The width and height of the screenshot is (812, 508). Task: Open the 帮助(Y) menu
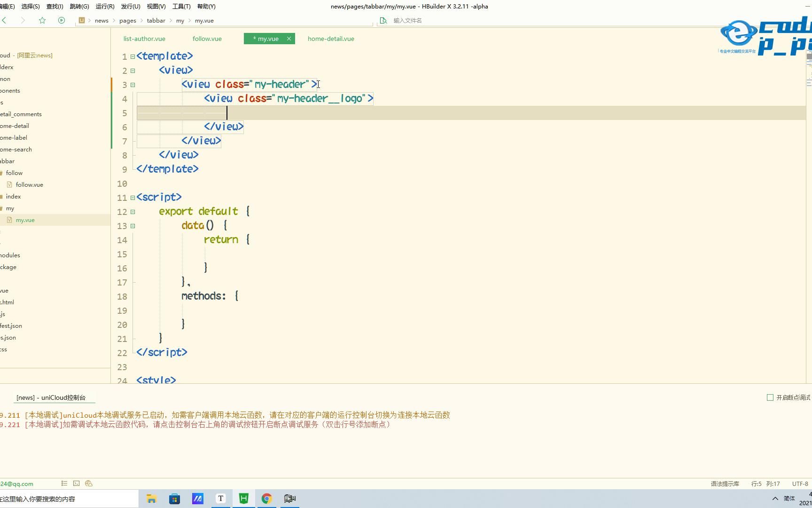click(206, 6)
